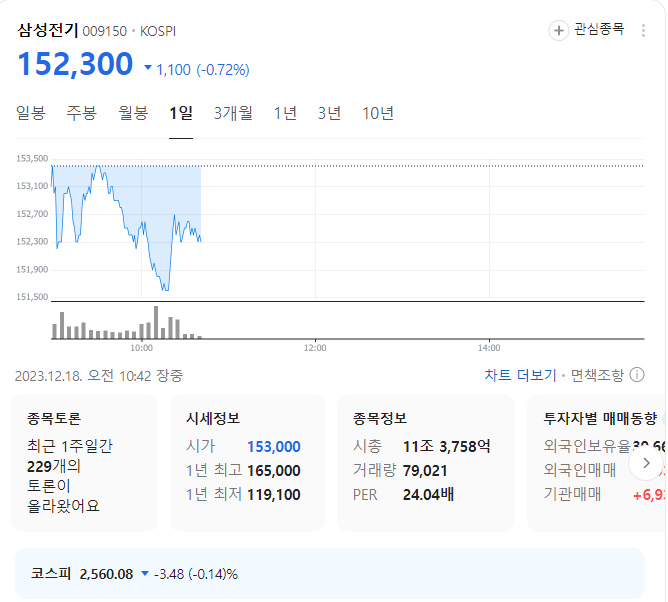Click the info icon next to 면책조항

click(x=637, y=375)
